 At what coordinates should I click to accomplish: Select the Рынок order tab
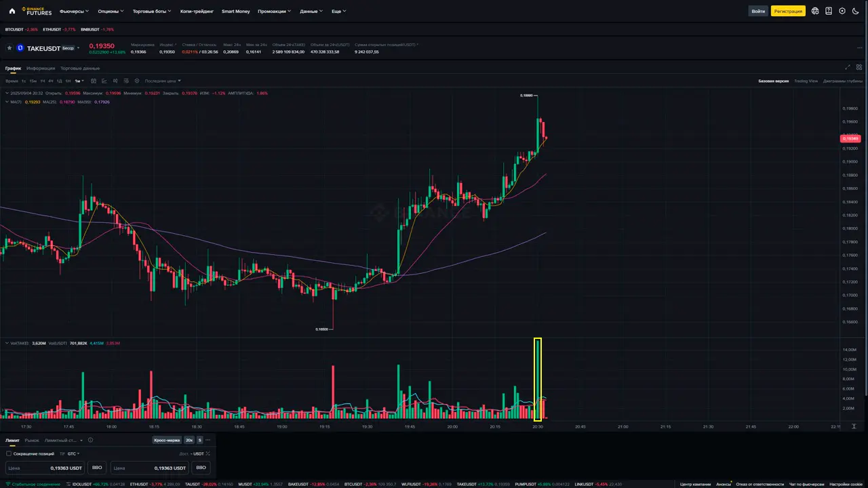coord(32,440)
